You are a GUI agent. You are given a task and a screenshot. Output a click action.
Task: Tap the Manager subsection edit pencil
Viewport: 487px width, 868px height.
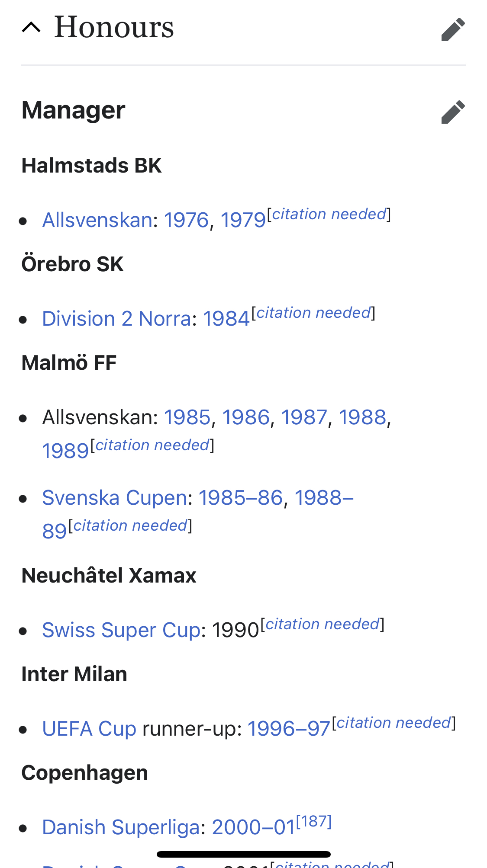pos(453,112)
